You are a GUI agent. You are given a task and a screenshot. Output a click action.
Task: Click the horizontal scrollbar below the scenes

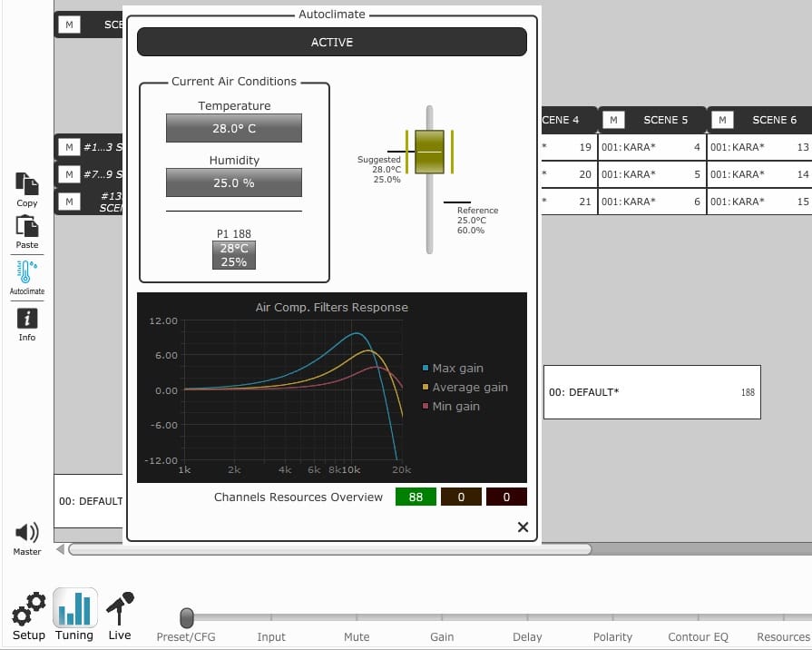[329, 549]
